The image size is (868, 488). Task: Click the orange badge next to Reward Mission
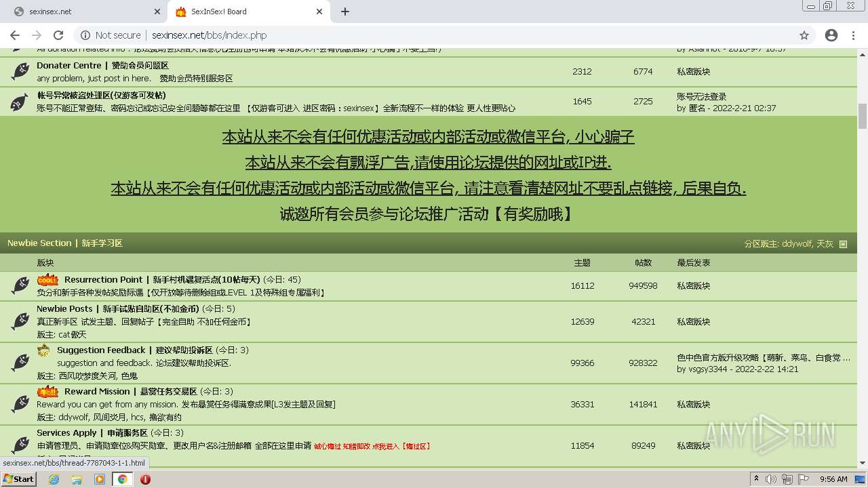(x=47, y=391)
